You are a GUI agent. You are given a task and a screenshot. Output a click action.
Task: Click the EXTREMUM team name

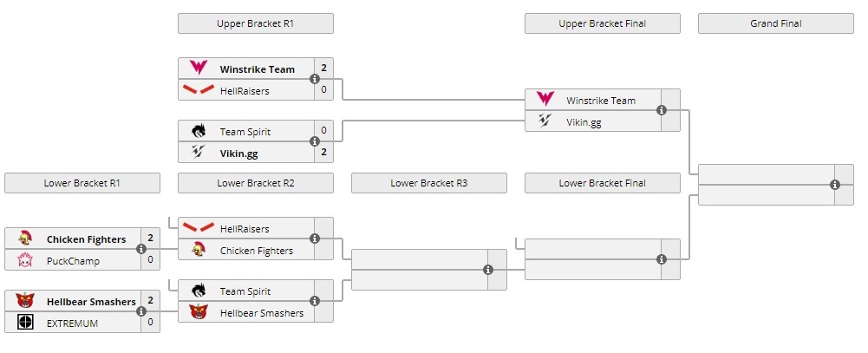73,323
